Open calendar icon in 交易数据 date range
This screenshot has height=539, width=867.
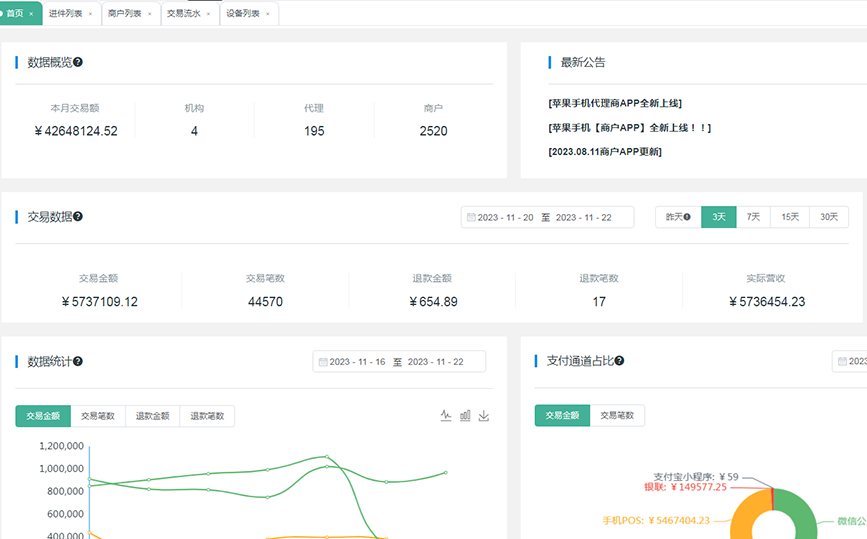(x=471, y=217)
